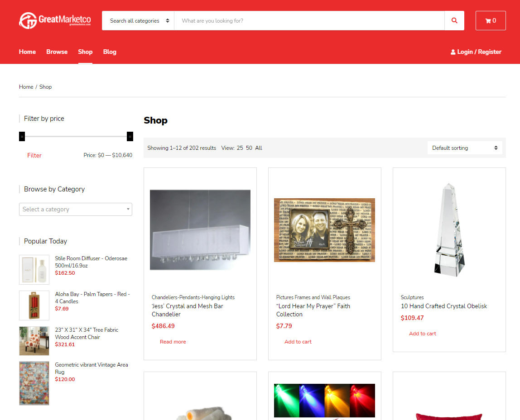The width and height of the screenshot is (520, 420).
Task: Click the GreatMarketco logo
Action: pyautogui.click(x=55, y=20)
